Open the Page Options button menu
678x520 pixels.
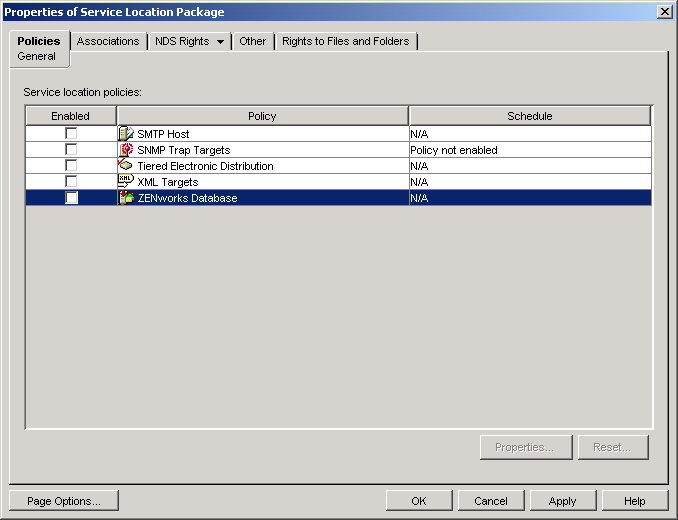tap(63, 501)
